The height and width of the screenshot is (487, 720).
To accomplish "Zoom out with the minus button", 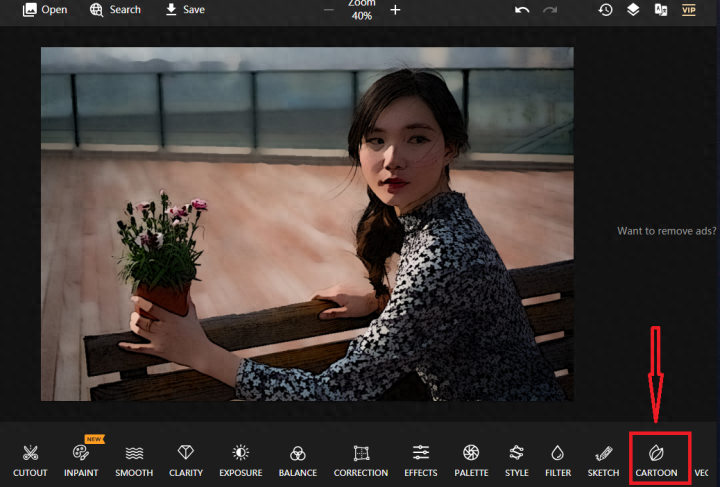I will (x=329, y=10).
